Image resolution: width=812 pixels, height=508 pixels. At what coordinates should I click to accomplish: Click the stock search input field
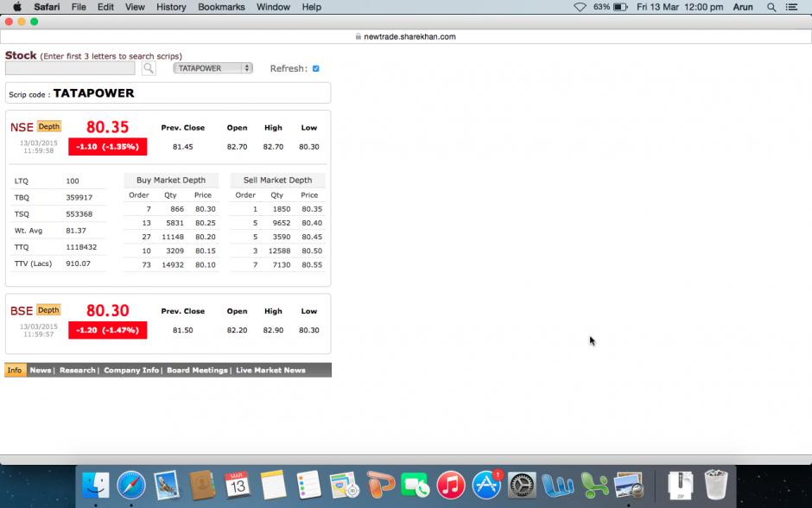[x=70, y=68]
